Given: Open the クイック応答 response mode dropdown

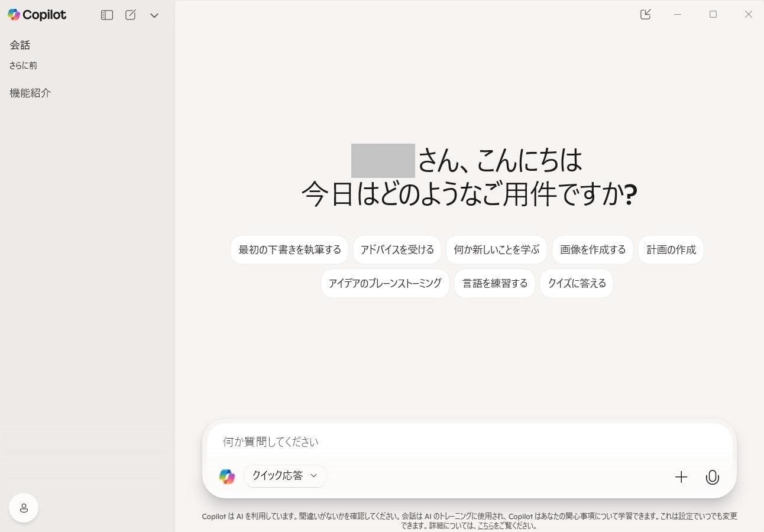Looking at the screenshot, I should [x=284, y=476].
